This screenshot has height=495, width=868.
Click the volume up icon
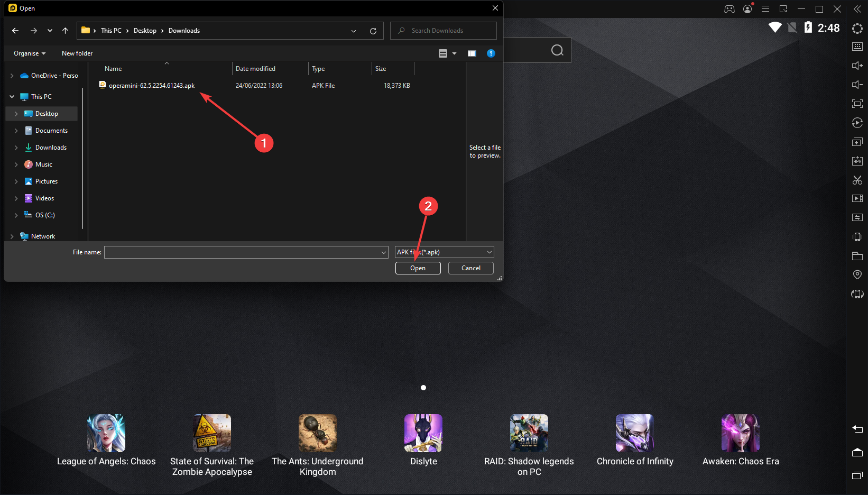[857, 66]
